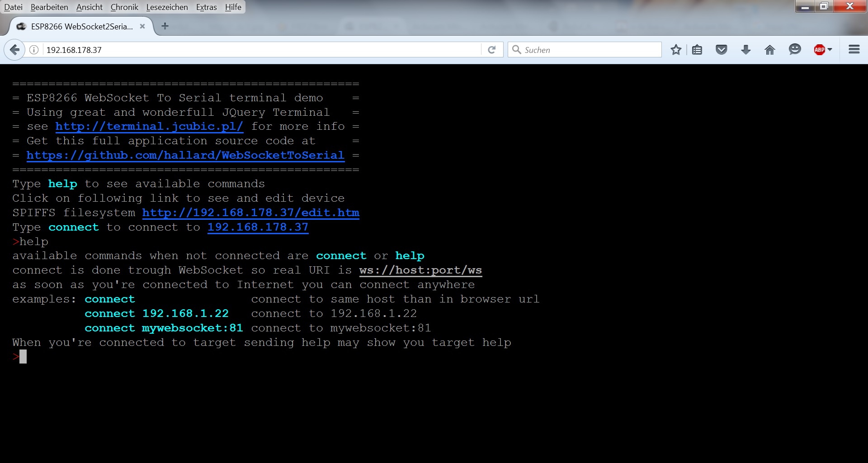Open the Firefox hamburger menu
868x463 pixels.
click(854, 49)
